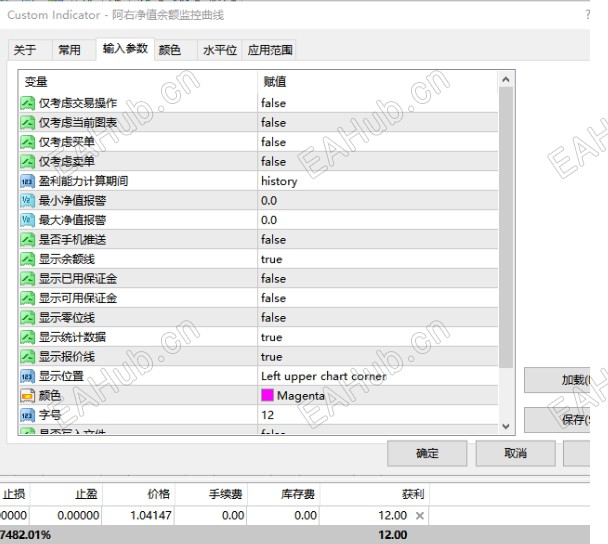Screen dimensions: 608x544
Task: Open the 应用范围 tab
Action: pos(269,50)
